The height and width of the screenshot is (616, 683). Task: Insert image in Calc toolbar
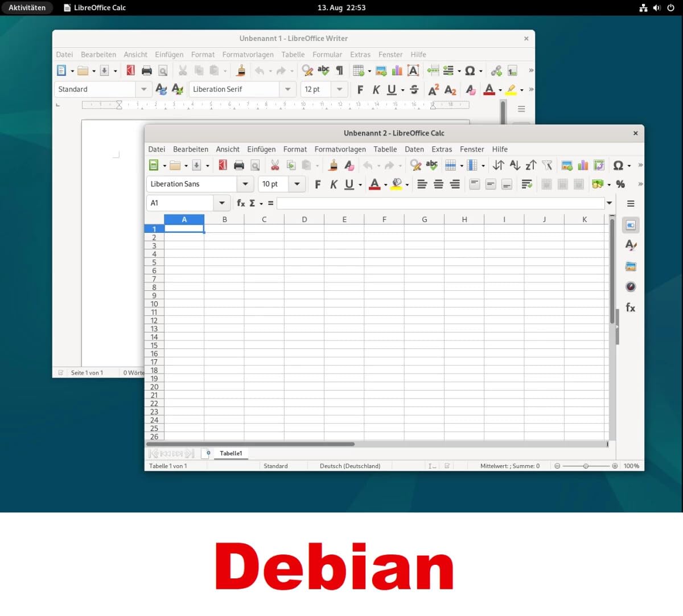point(567,165)
